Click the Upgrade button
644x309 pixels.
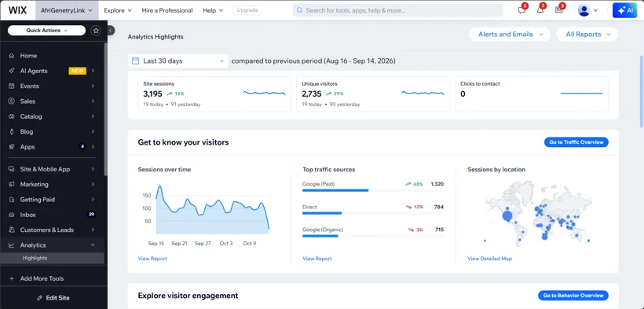coord(247,10)
